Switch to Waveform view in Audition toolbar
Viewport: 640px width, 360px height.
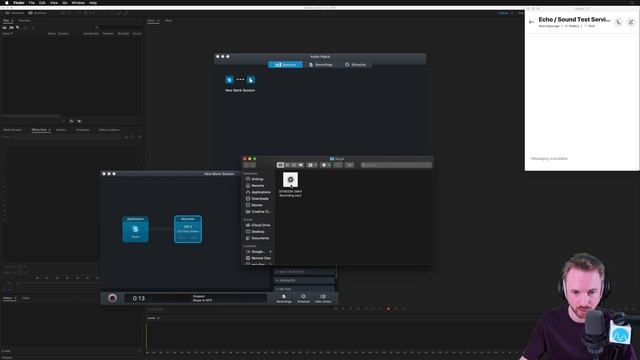point(15,13)
